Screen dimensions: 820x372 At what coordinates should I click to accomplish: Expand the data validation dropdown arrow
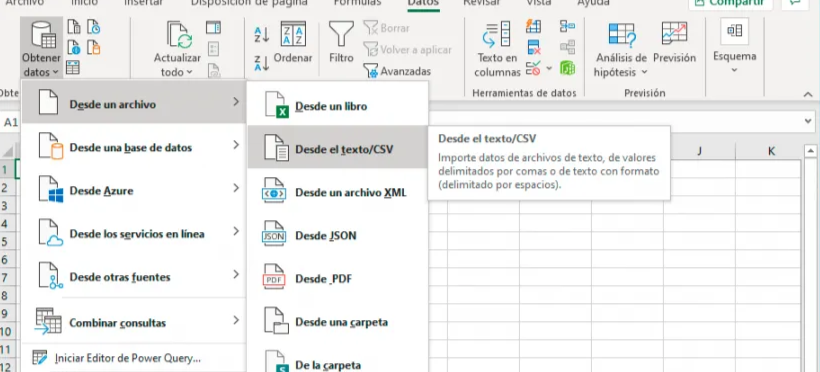point(549,68)
